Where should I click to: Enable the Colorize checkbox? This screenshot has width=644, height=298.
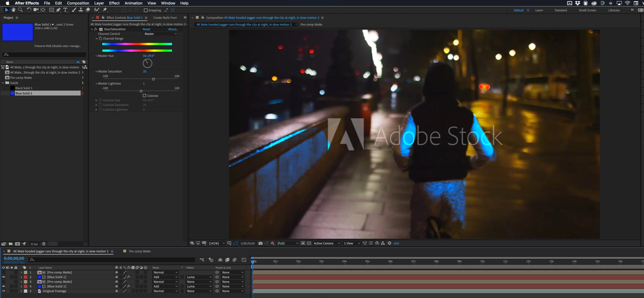click(x=145, y=96)
